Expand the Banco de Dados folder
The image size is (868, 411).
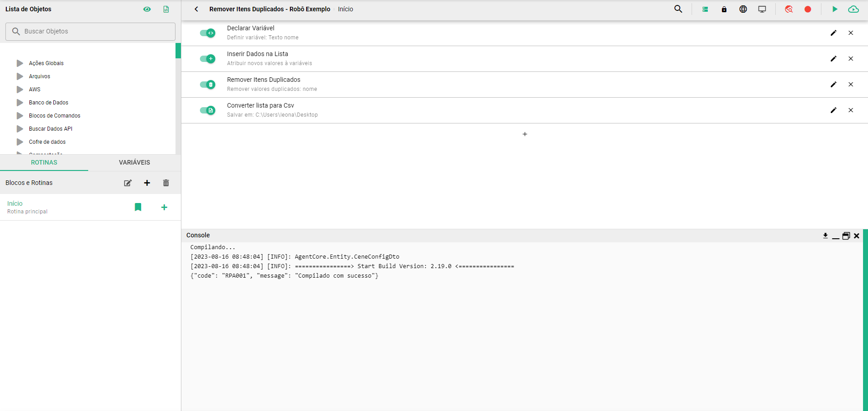tap(20, 103)
